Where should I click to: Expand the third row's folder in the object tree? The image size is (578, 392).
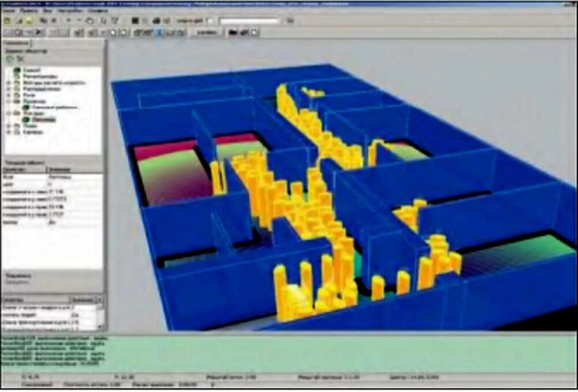(x=9, y=83)
